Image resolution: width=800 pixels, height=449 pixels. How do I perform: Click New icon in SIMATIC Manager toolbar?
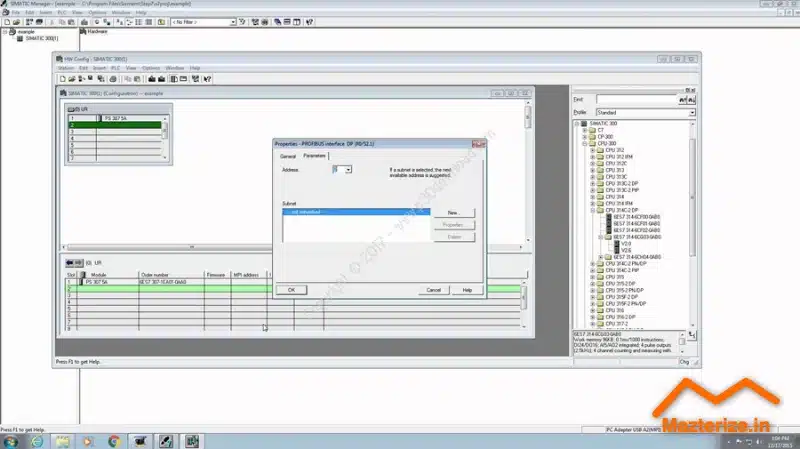7,22
